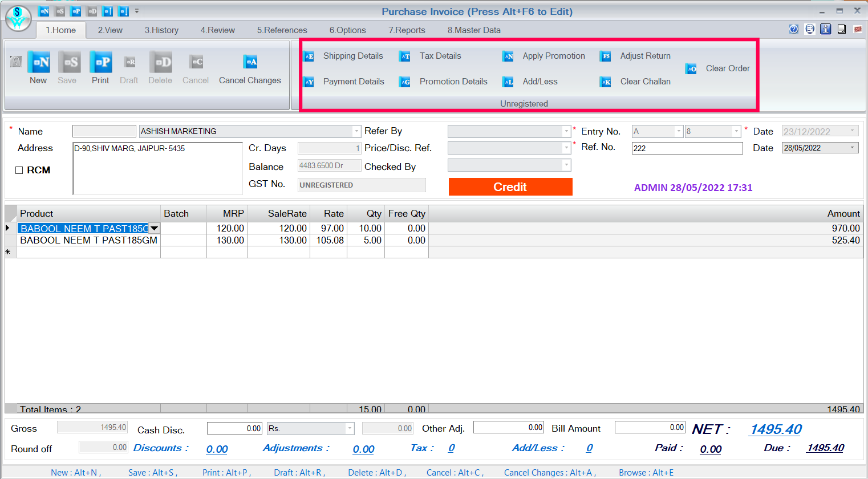Screen dimensions: 868x479
Task: Click Clear Challan
Action: [635, 82]
